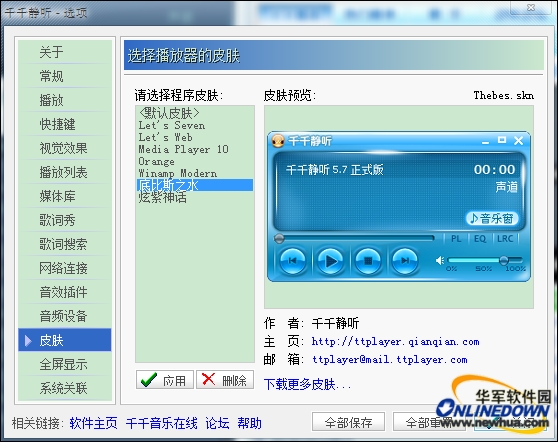Click the 全部保存 button
Screen dimensions: 558x442
point(348,422)
